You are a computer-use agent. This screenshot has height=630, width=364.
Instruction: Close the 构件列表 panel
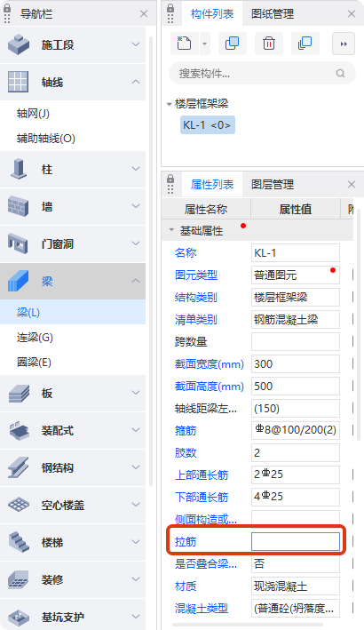[x=352, y=14]
